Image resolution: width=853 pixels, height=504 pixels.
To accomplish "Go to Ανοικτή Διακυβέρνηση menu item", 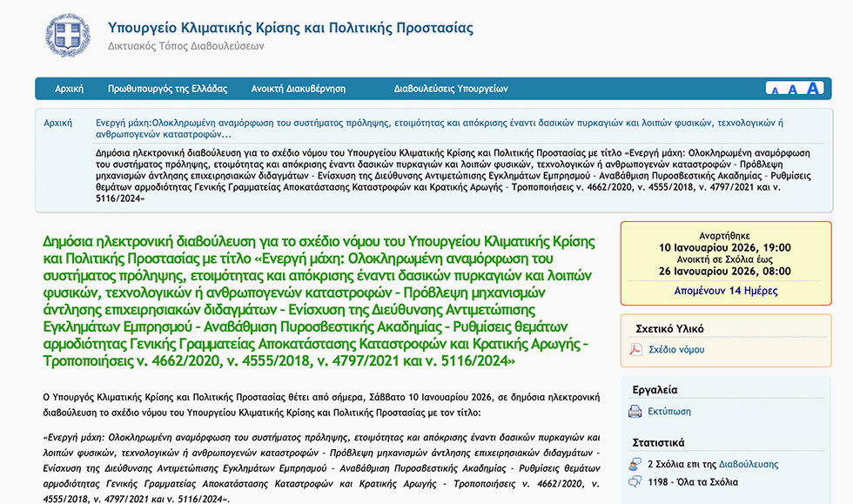I will coord(299,89).
